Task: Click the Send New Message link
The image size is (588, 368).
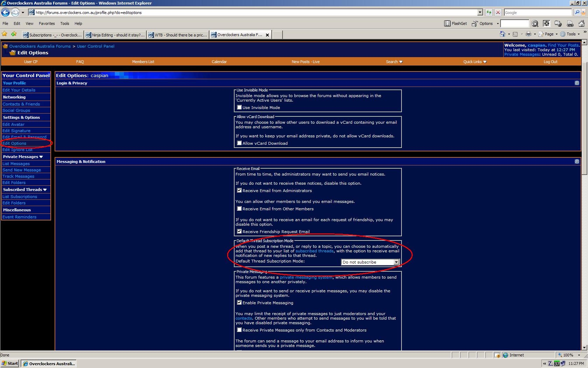Action: 22,170
